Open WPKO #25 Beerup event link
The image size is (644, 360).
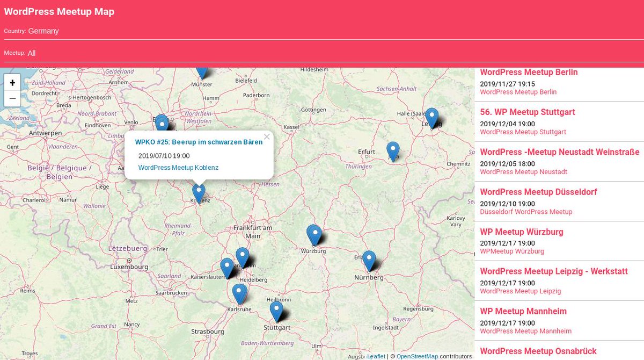(199, 142)
